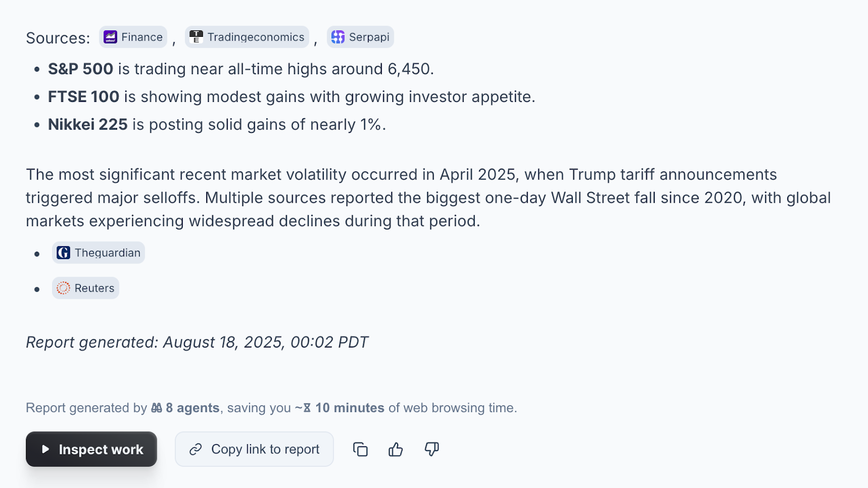Open the Inspect work button
The width and height of the screenshot is (868, 488).
pos(91,449)
